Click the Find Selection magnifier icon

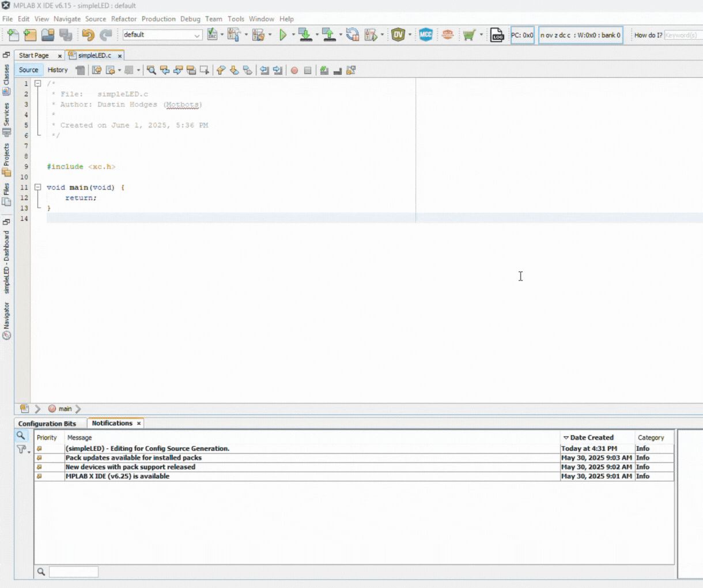151,70
